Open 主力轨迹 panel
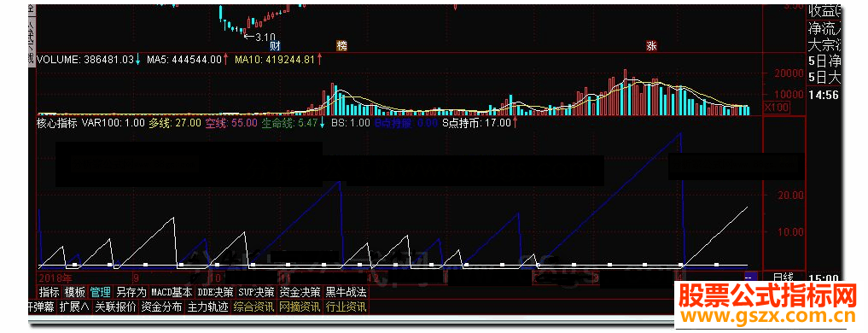Image resolution: width=868 pixels, height=333 pixels. pos(207,307)
